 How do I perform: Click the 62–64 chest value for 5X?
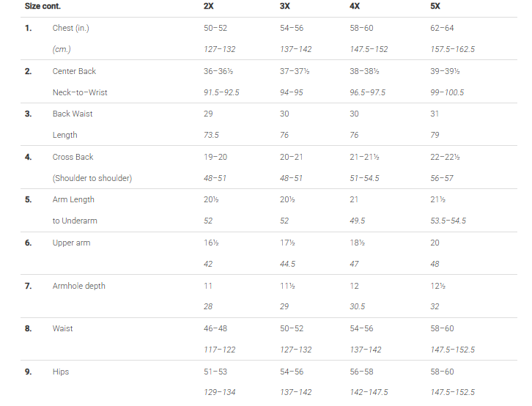click(x=442, y=28)
